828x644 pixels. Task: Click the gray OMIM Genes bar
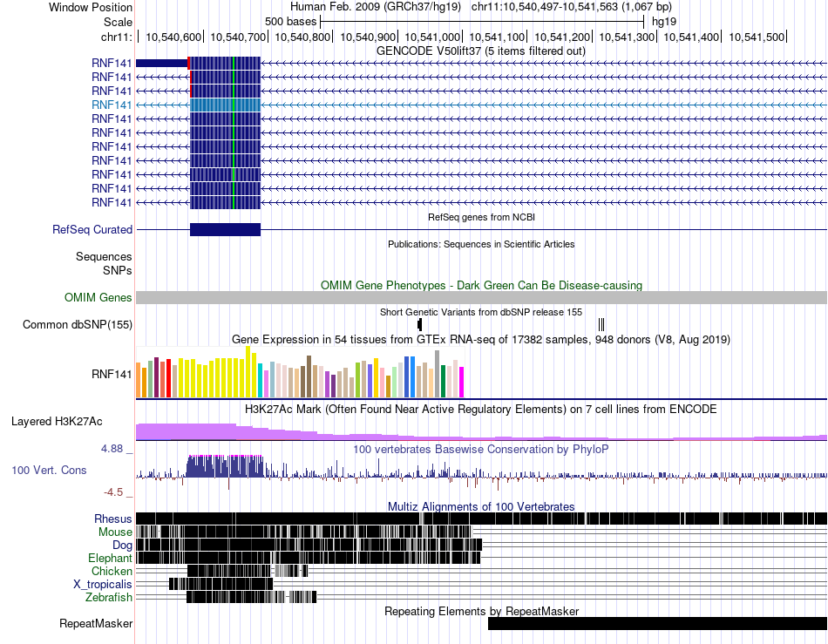[481, 298]
